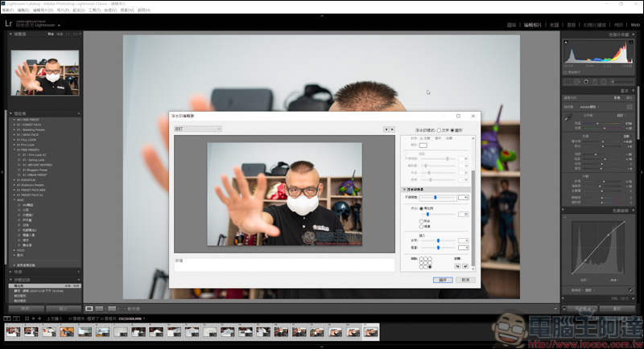Set anchor to top-left circle
Viewport: 644px width, 349px height.
coord(421,259)
